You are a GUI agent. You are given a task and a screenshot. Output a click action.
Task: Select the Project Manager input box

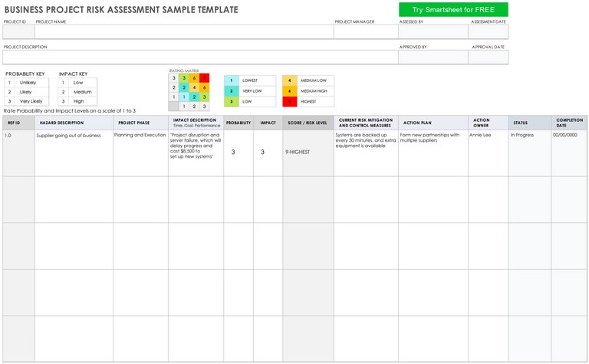(367, 32)
